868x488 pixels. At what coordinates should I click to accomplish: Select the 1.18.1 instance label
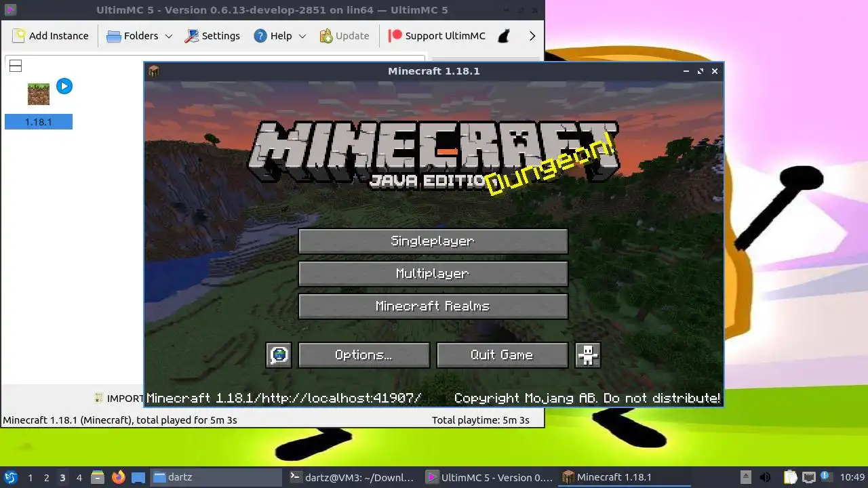39,122
